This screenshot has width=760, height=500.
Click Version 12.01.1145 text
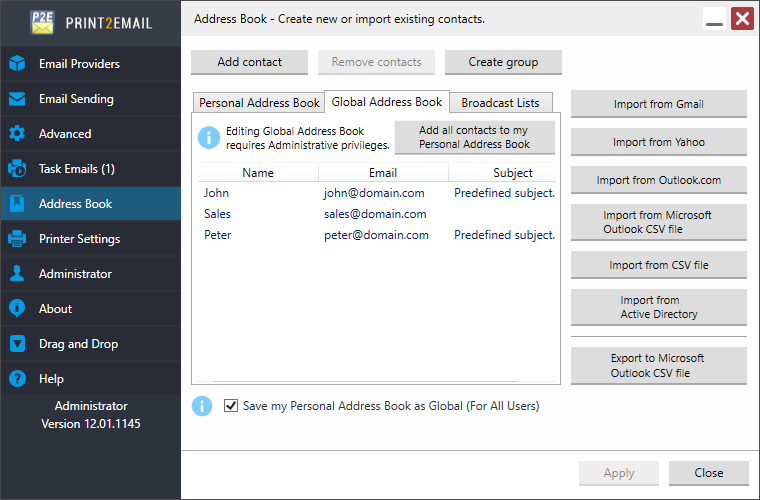91,423
